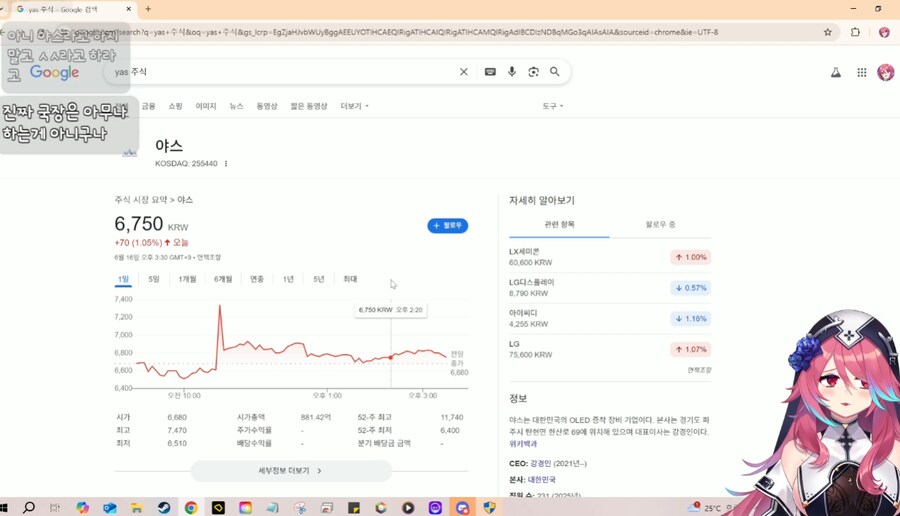Open the 관련 항목 tab
900x516 pixels.
[559, 224]
